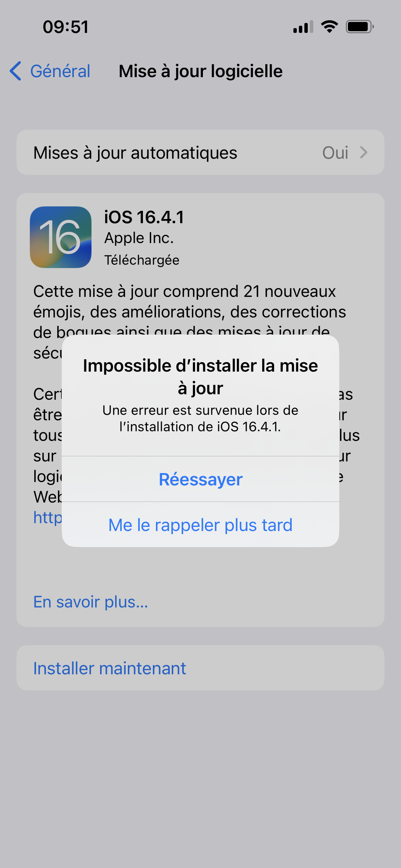Open the Mises à jour automatiques row

200,152
